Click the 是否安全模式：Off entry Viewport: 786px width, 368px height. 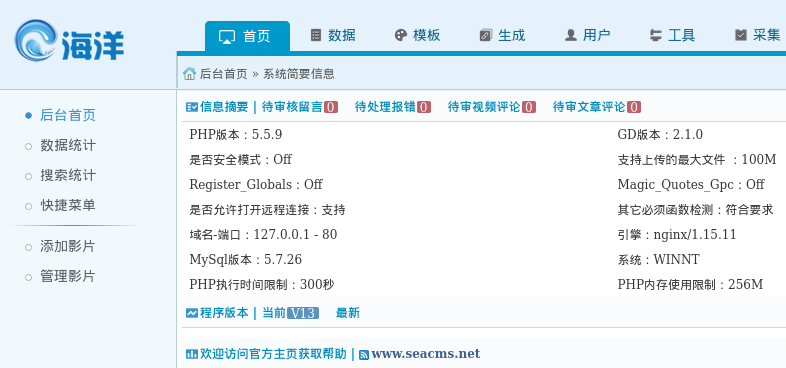[241, 159]
